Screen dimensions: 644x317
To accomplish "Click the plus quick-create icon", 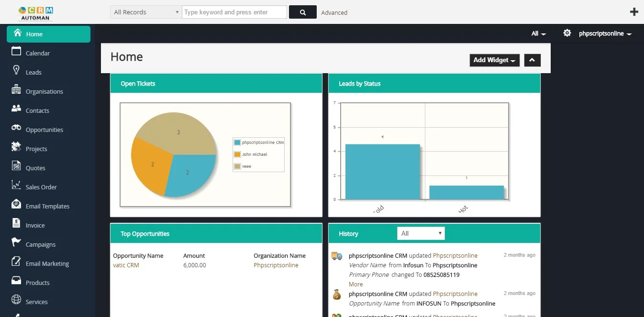I will point(634,12).
